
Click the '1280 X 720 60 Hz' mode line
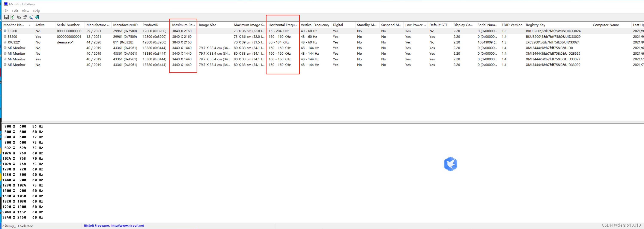[23, 169]
